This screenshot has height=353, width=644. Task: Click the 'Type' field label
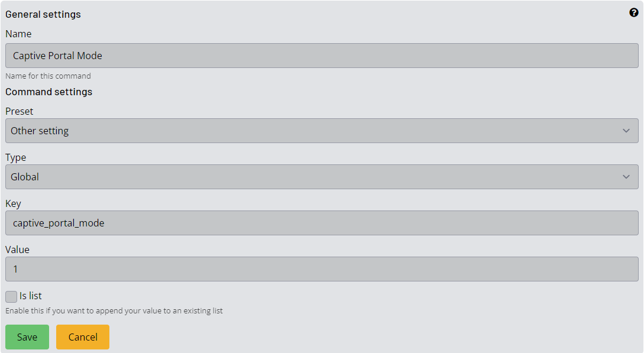tap(15, 158)
